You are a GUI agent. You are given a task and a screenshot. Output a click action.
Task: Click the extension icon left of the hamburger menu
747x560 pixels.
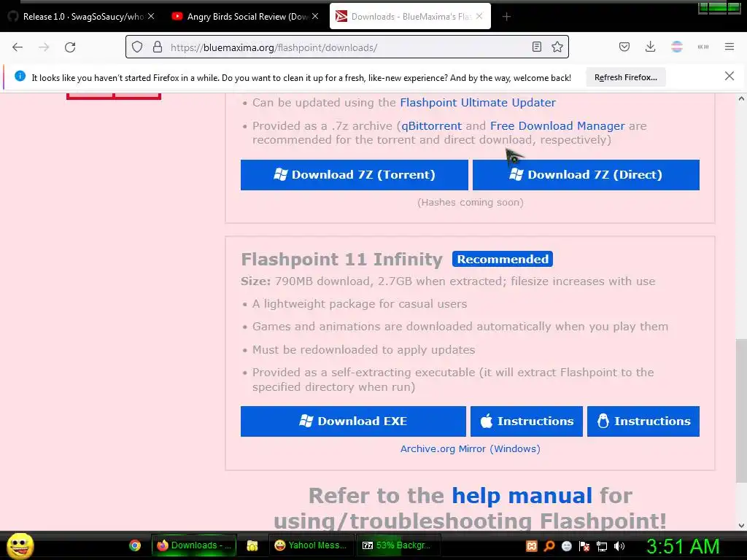coord(703,47)
